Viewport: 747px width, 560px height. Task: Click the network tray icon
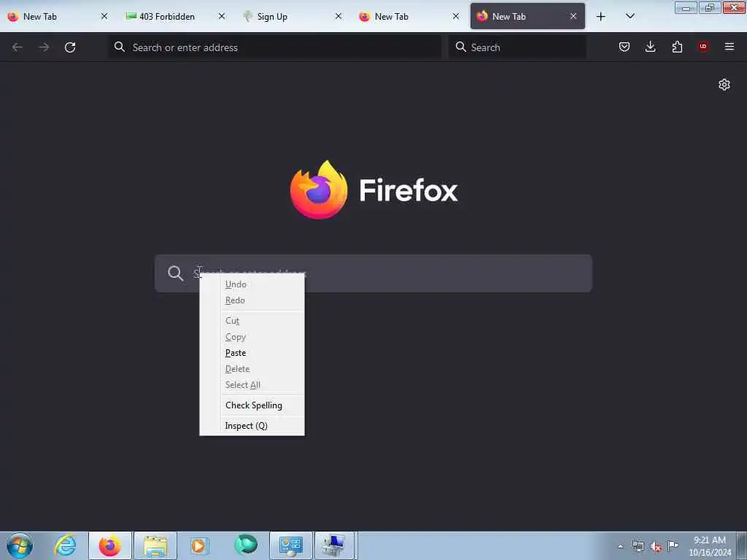638,546
